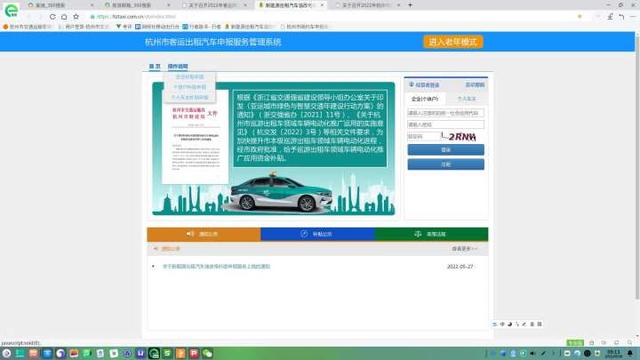Switch to the second browser tab
The image size is (640, 360).
pos(137,5)
